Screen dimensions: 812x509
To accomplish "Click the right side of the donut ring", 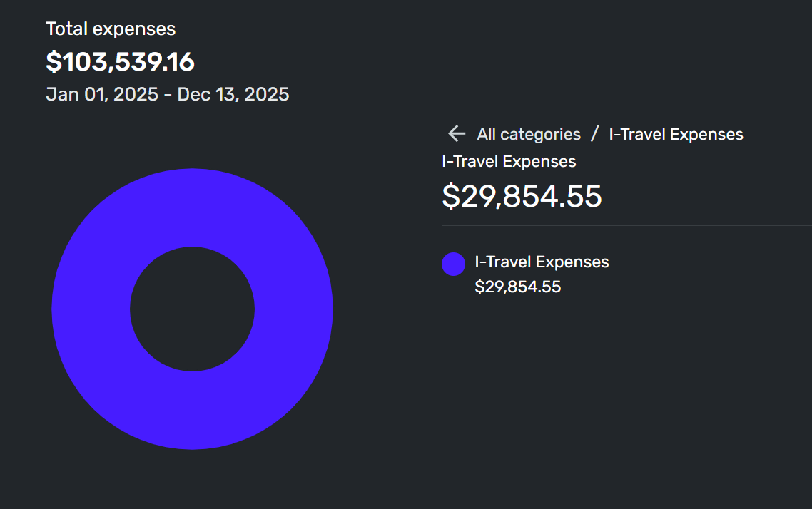I will pos(294,309).
